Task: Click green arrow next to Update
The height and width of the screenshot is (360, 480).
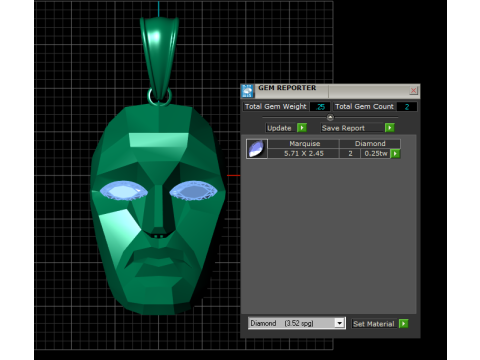Action: point(302,128)
